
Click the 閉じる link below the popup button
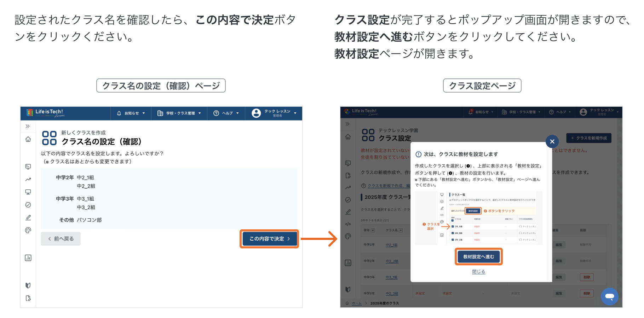click(478, 272)
